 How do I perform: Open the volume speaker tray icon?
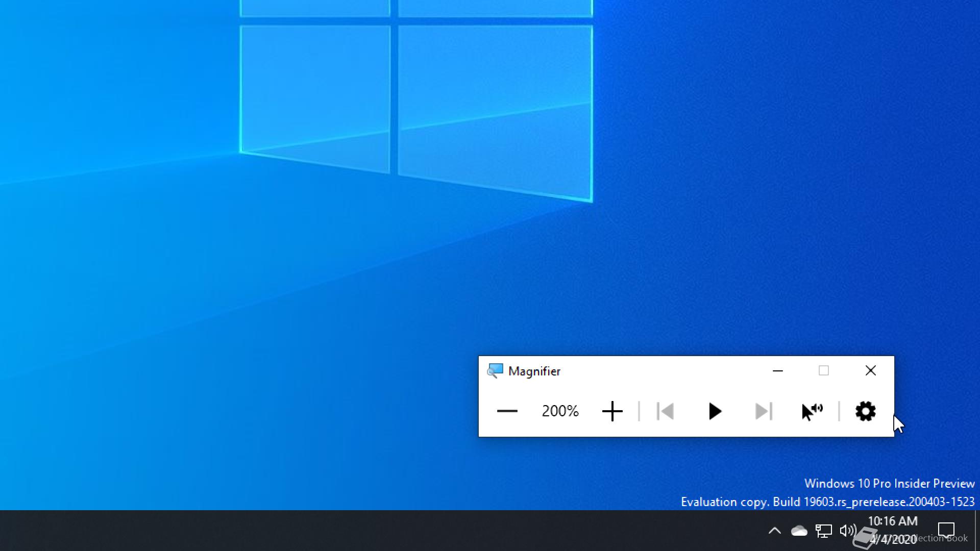coord(848,531)
